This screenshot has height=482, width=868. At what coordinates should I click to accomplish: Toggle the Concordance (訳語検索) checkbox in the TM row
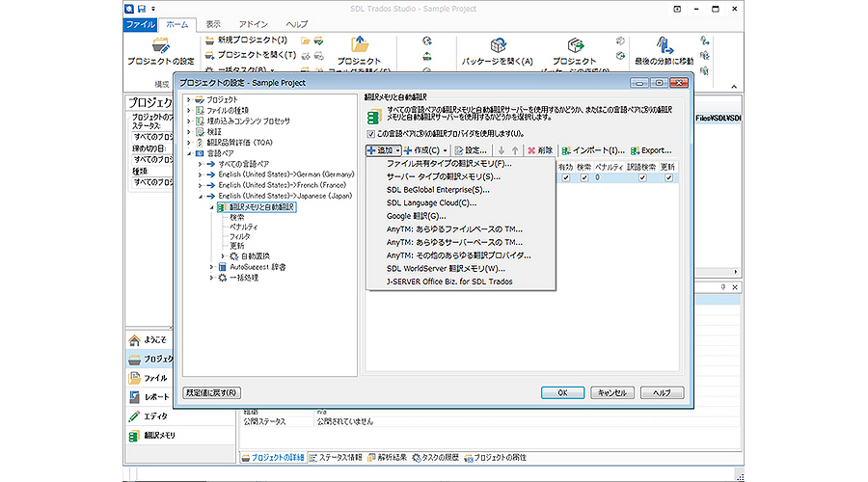click(642, 177)
